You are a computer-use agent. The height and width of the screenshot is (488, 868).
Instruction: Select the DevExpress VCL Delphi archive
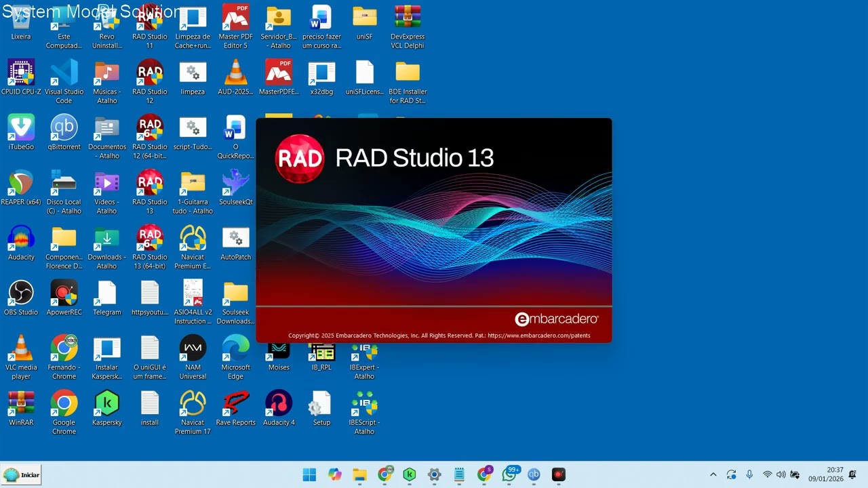(408, 27)
